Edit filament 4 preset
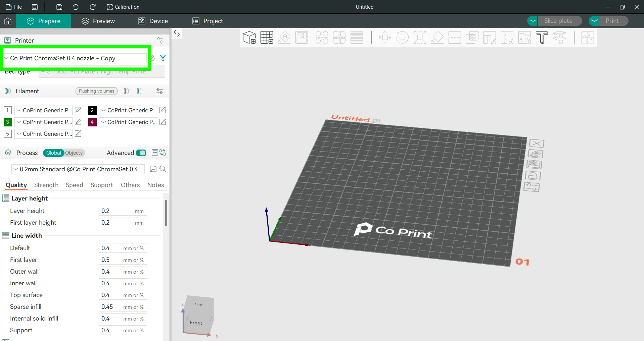The height and width of the screenshot is (341, 644). point(163,122)
